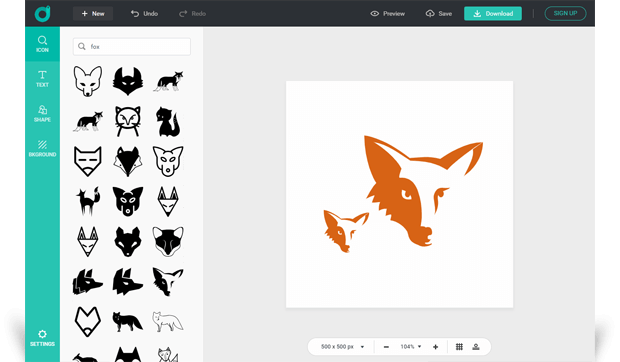Image resolution: width=620 pixels, height=362 pixels.
Task: Create a new design with New button
Action: pos(93,13)
